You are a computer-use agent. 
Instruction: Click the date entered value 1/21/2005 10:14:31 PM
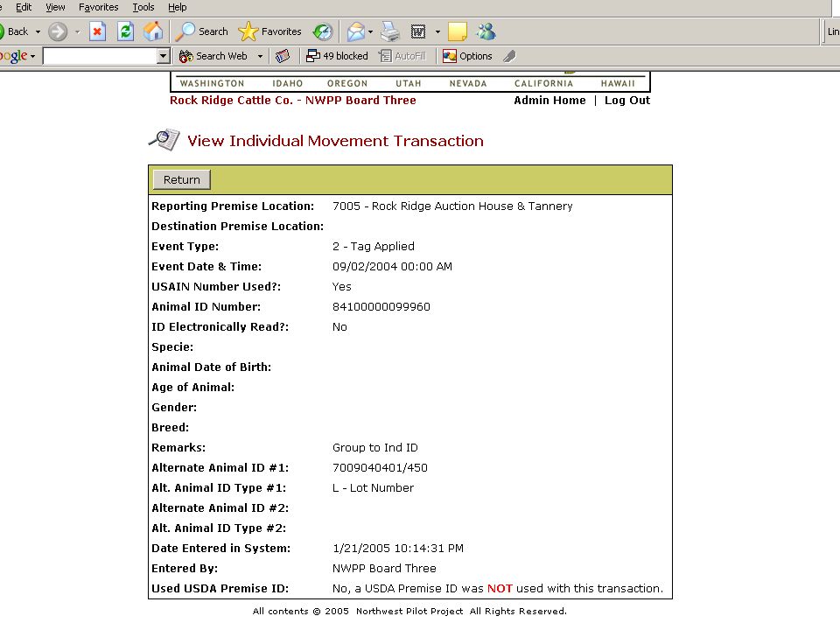point(398,549)
